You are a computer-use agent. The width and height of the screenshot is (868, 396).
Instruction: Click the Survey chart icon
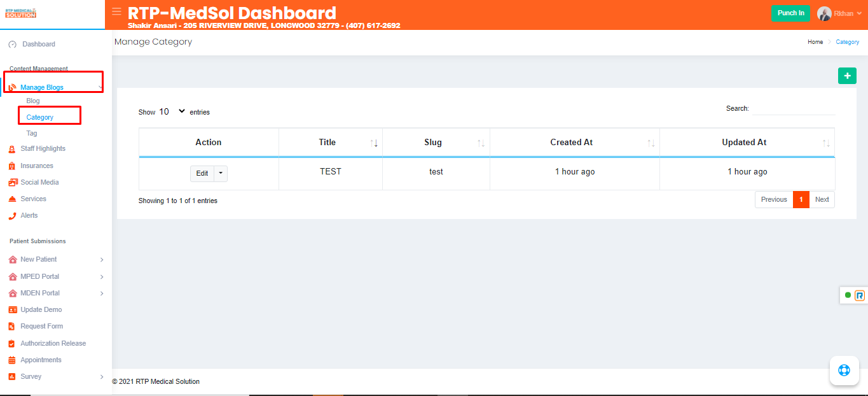pyautogui.click(x=12, y=377)
